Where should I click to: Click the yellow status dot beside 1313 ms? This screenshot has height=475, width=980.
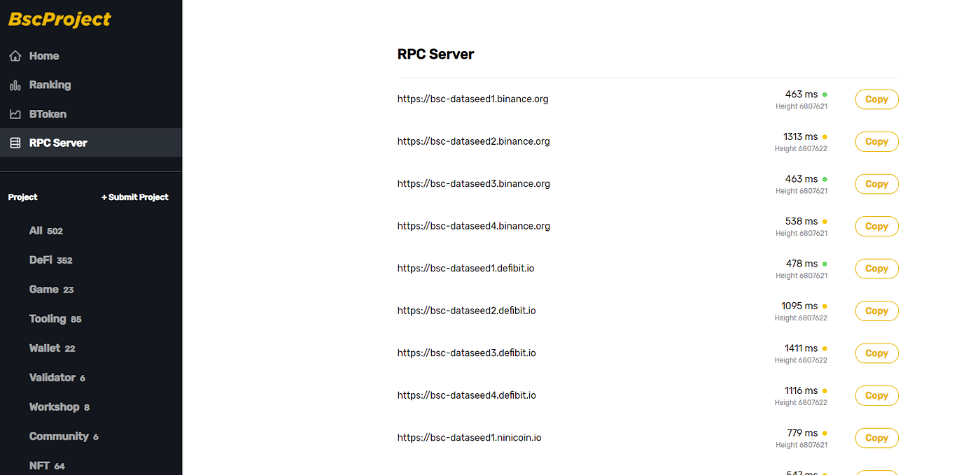point(825,137)
